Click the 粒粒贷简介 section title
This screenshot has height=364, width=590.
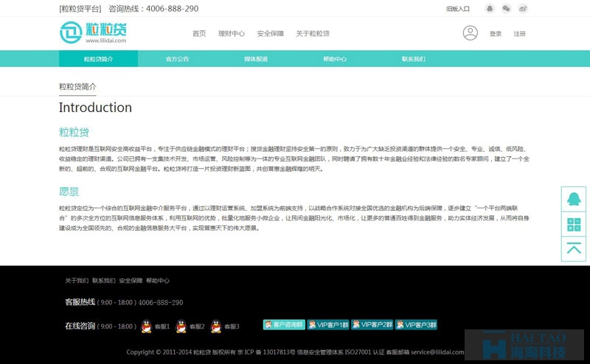point(77,87)
